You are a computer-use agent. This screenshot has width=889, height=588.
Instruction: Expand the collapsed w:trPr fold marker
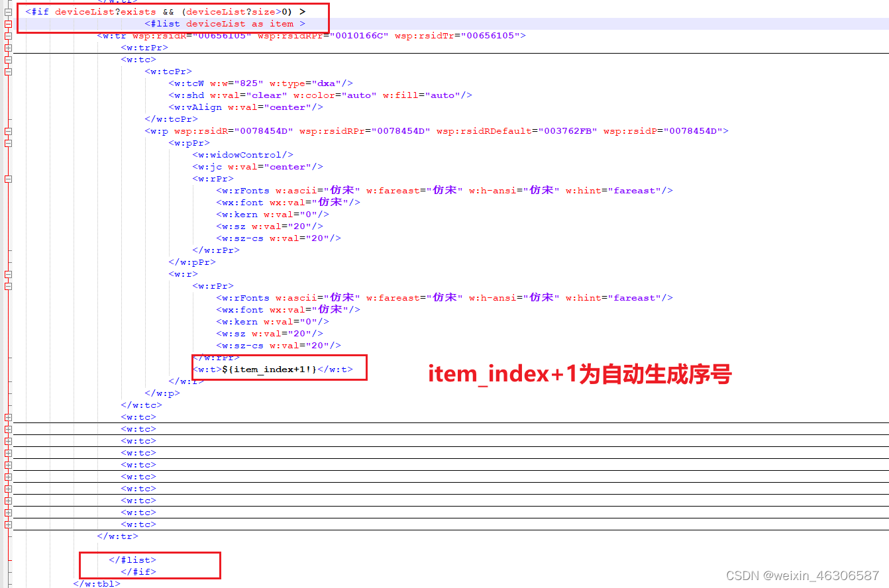(8, 48)
